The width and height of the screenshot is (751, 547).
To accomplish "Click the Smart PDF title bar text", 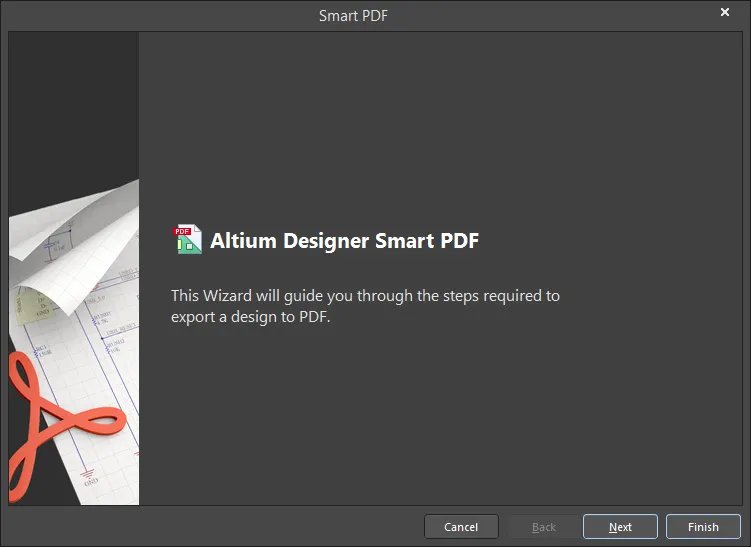I will point(353,16).
